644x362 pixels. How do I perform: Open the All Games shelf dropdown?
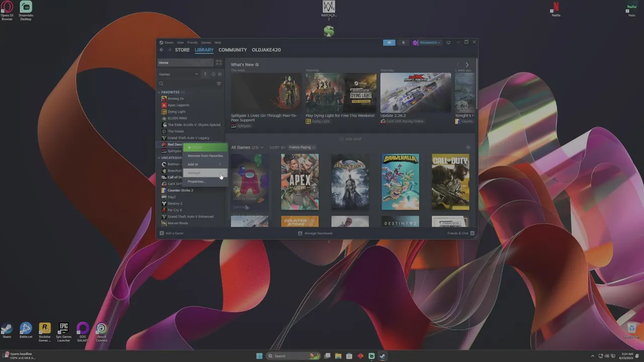coord(247,147)
